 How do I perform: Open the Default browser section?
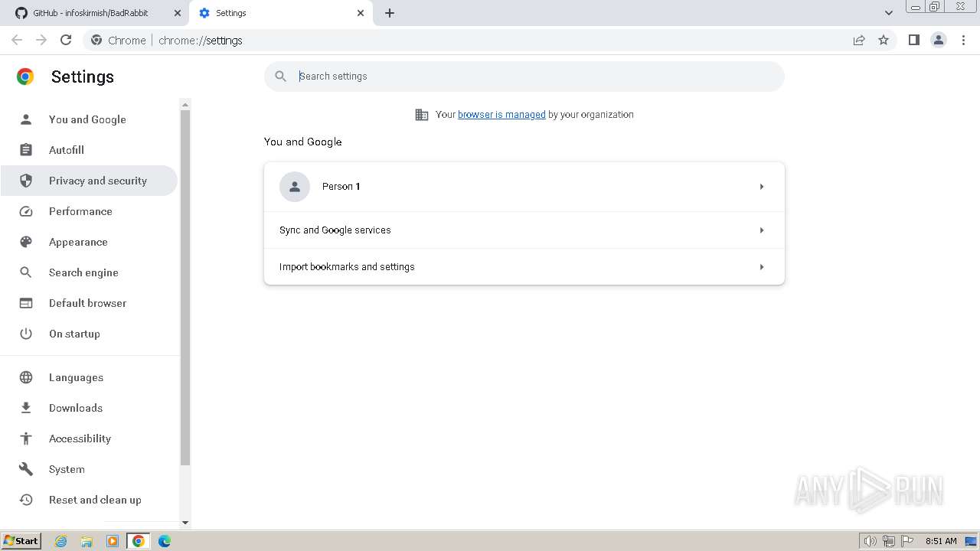pyautogui.click(x=87, y=303)
